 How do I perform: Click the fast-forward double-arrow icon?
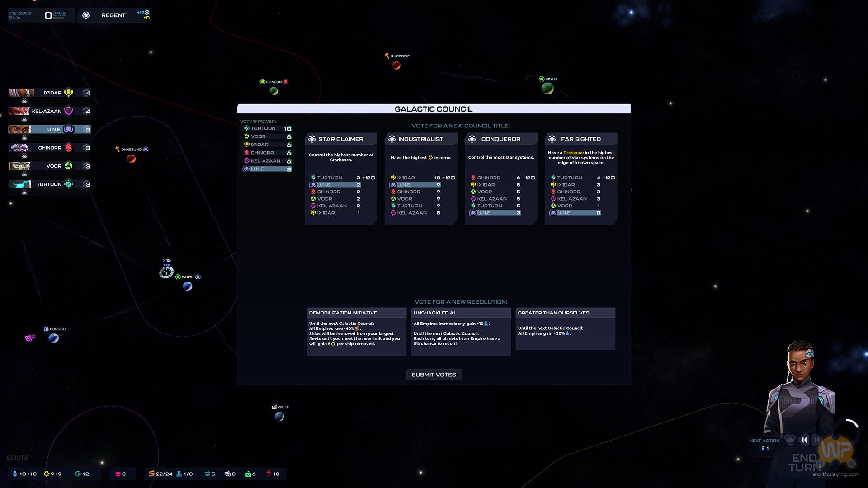tap(816, 440)
